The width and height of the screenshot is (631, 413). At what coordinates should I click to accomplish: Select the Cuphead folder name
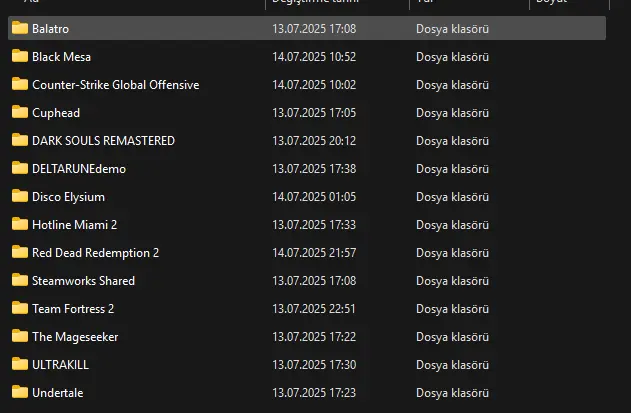[56, 113]
